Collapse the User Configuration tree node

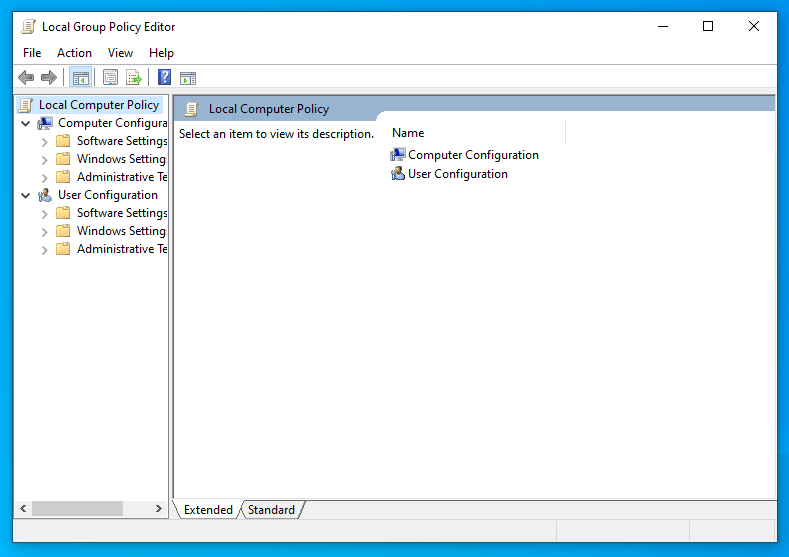coord(26,196)
